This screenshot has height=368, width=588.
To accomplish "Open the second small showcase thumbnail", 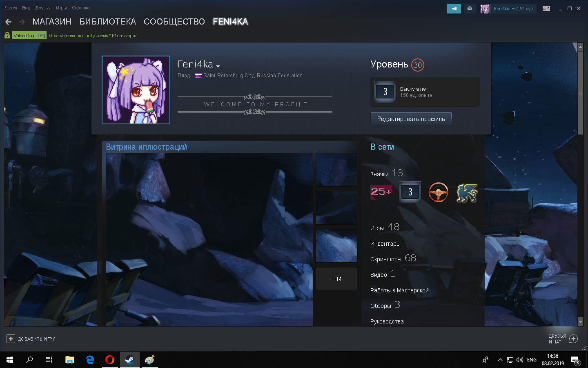I will (x=336, y=208).
